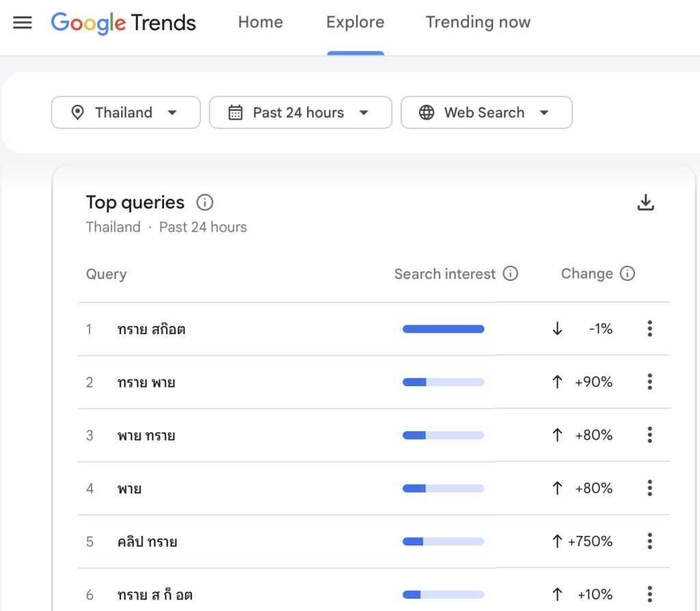Open more options for query 4 พาย
Image resolution: width=700 pixels, height=611 pixels.
[x=649, y=488]
